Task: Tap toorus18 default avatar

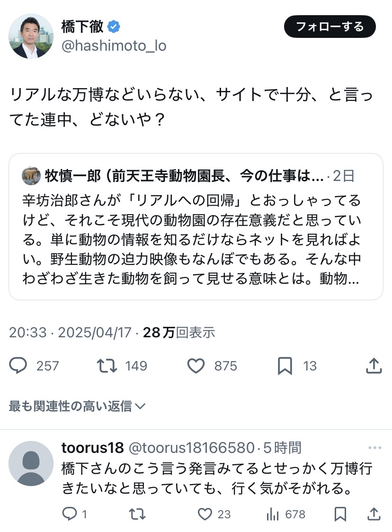Action: tap(32, 463)
